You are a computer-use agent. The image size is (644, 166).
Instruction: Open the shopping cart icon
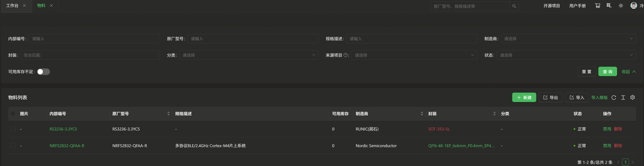[x=598, y=6]
